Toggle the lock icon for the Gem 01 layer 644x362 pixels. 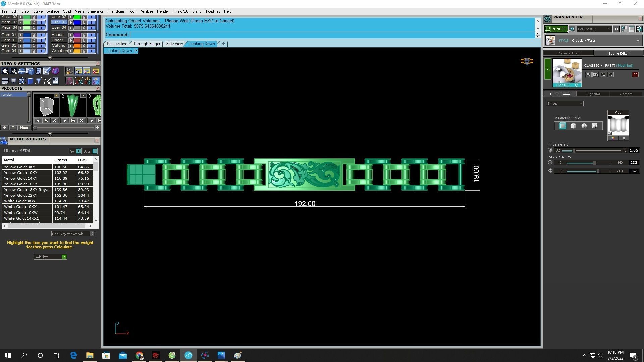coord(33,35)
